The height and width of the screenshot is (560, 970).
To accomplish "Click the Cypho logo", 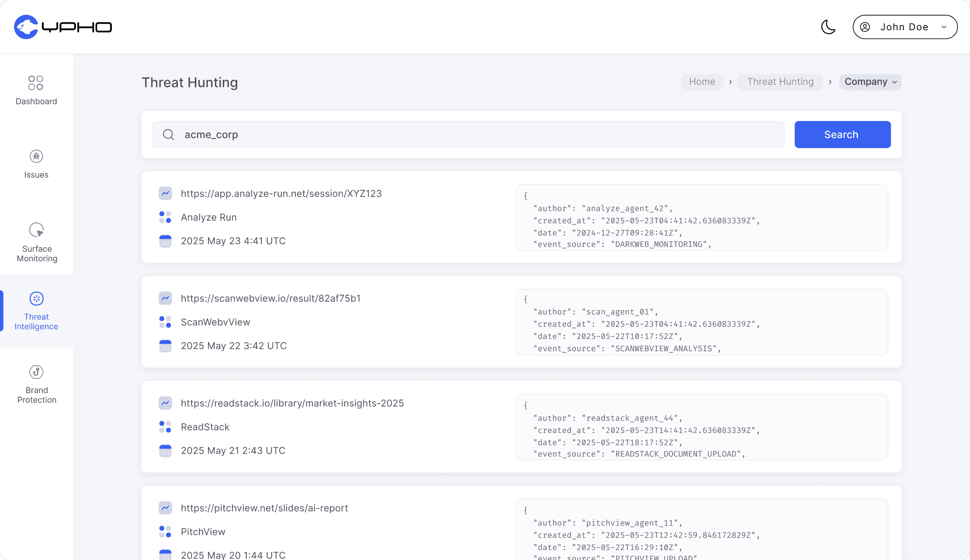I will pyautogui.click(x=63, y=27).
